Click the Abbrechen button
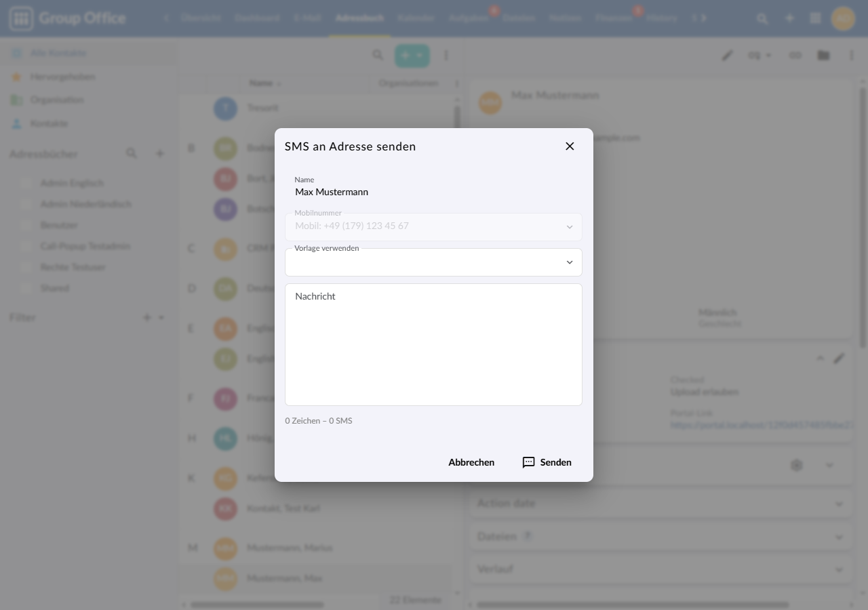 pyautogui.click(x=471, y=462)
